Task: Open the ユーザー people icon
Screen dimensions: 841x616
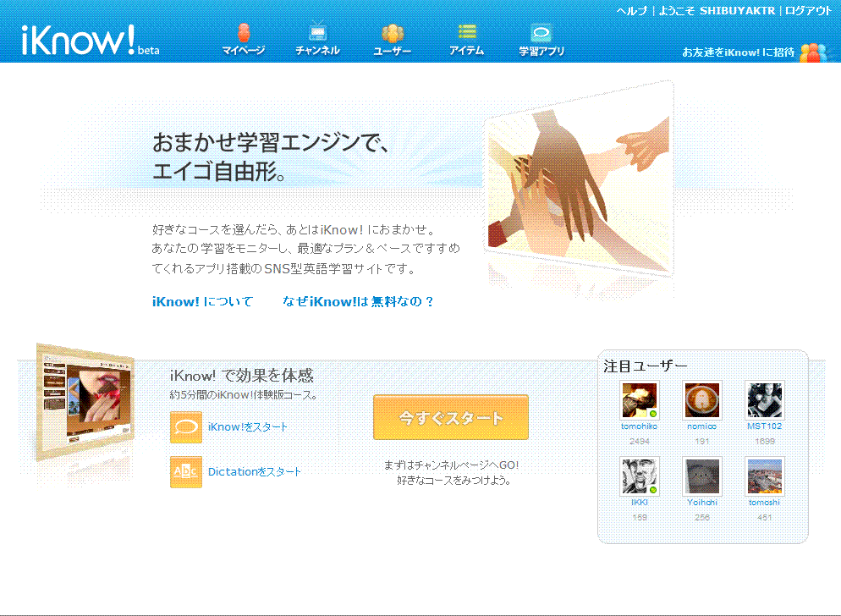Action: point(392,33)
